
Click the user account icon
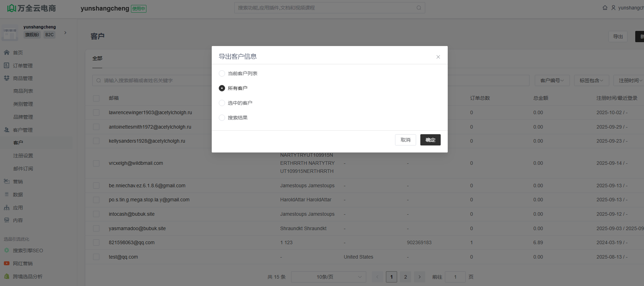(613, 8)
